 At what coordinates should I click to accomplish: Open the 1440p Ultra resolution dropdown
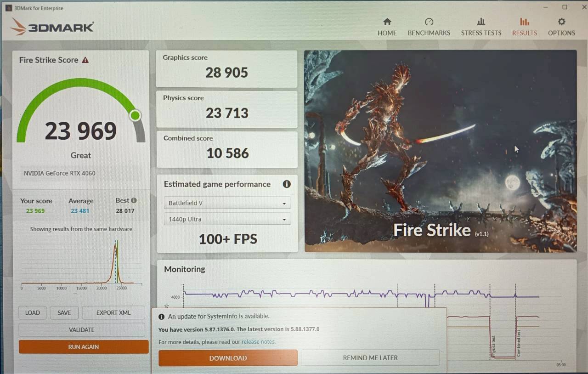click(227, 219)
